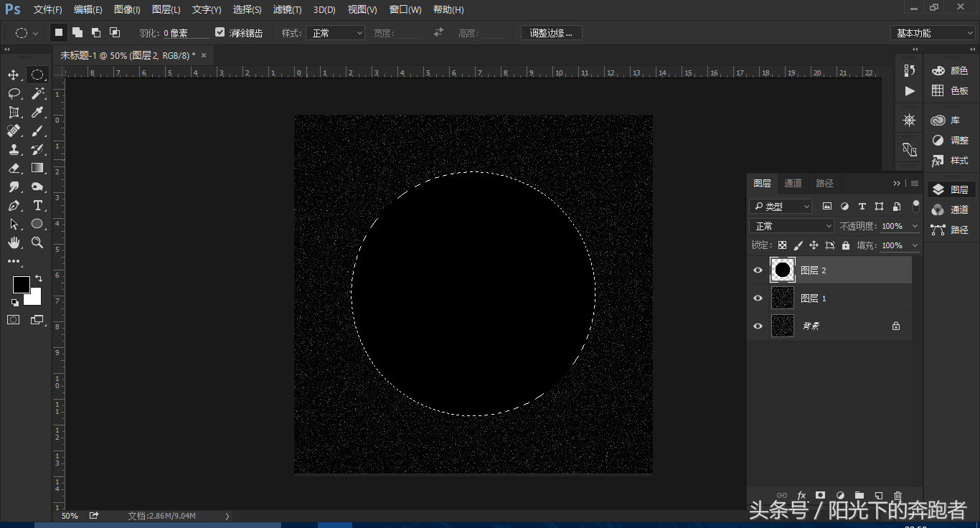The height and width of the screenshot is (528, 980).
Task: Enable New selection mode
Action: click(x=59, y=32)
